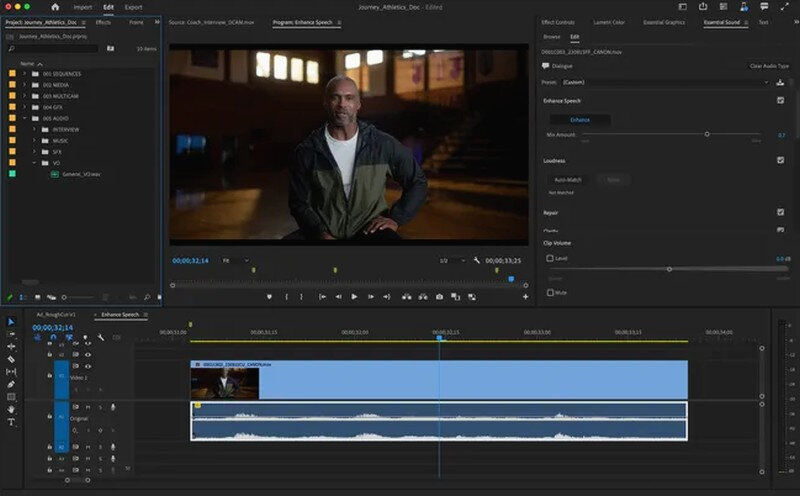Switch to the Lumetri Color tab
The width and height of the screenshot is (800, 496).
point(611,21)
